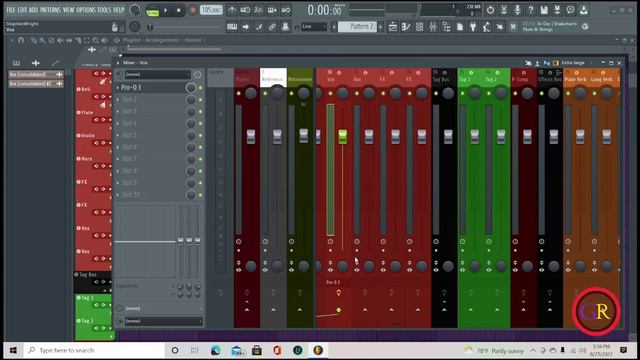Screen dimensions: 640x360
Task: Click the plus button next to Pattern 2
Action: click(x=381, y=27)
